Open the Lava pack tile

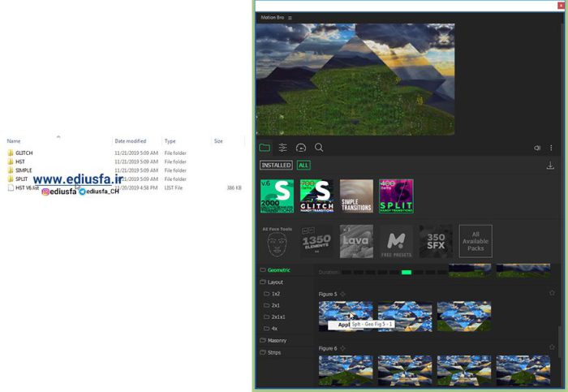pyautogui.click(x=356, y=242)
